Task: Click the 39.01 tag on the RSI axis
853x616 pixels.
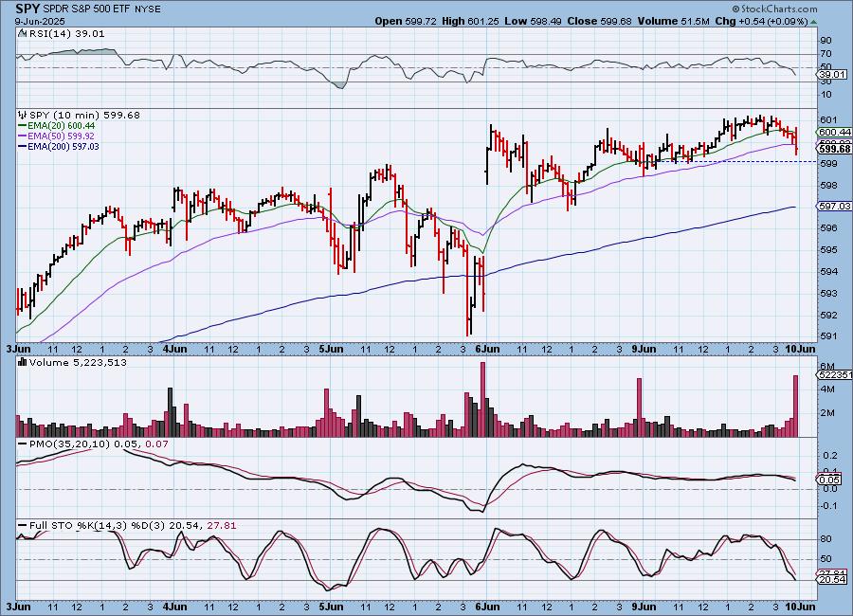Action: [x=833, y=75]
